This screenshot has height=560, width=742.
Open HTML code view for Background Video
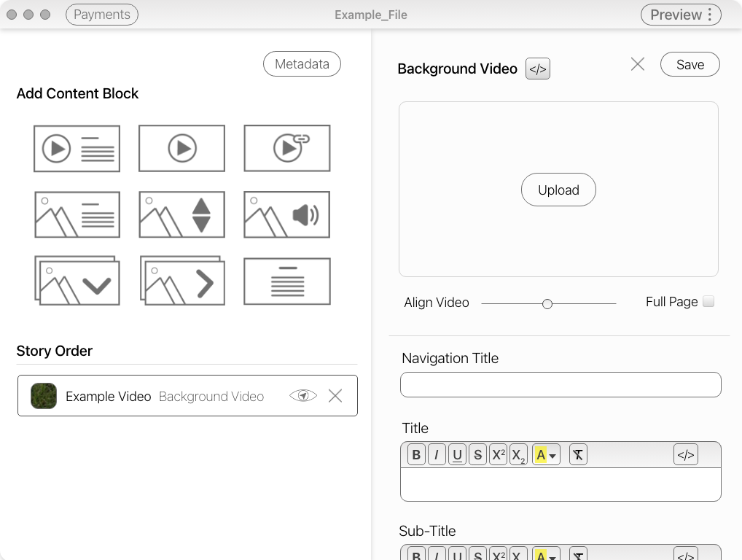[537, 69]
